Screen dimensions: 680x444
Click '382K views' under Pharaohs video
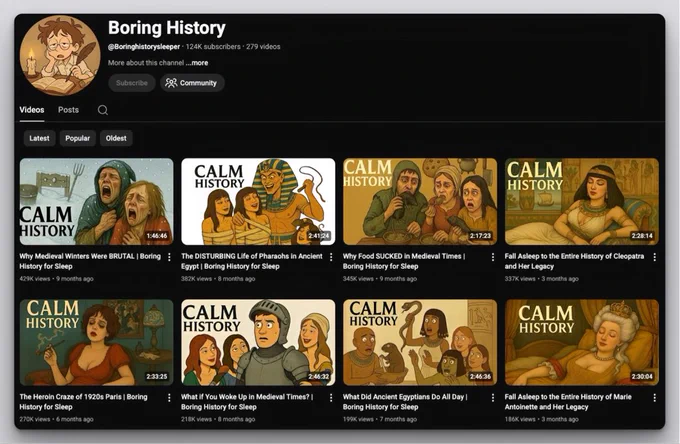[196, 279]
